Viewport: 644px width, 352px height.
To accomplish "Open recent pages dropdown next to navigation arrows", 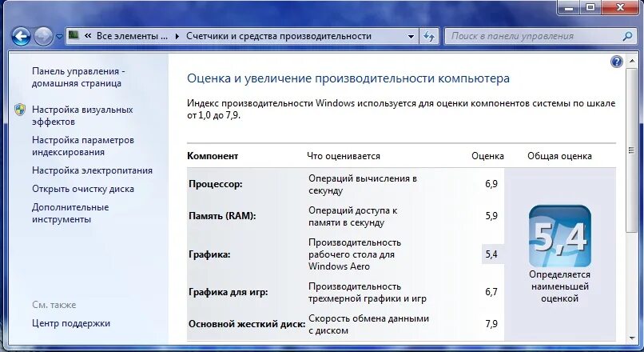I will tap(59, 37).
